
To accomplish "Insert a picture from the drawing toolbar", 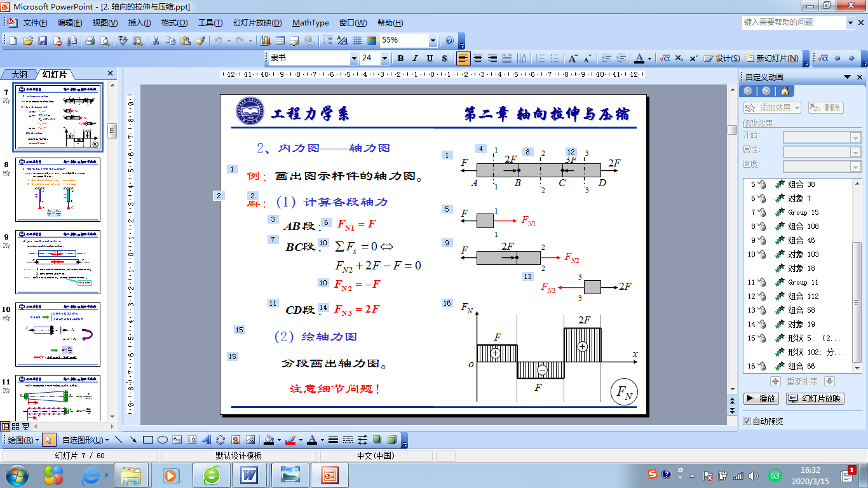I will (x=249, y=438).
